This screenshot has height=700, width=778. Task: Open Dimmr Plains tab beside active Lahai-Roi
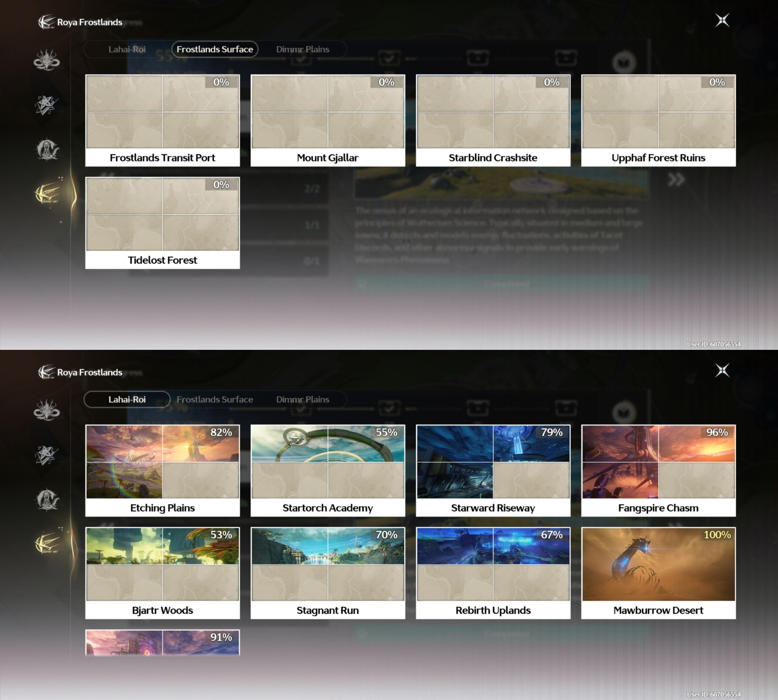[303, 399]
